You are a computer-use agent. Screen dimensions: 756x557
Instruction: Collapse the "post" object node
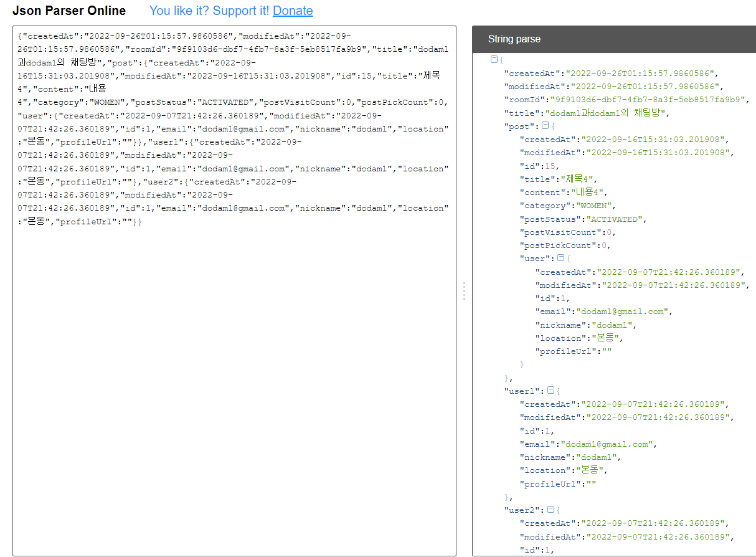coord(546,126)
